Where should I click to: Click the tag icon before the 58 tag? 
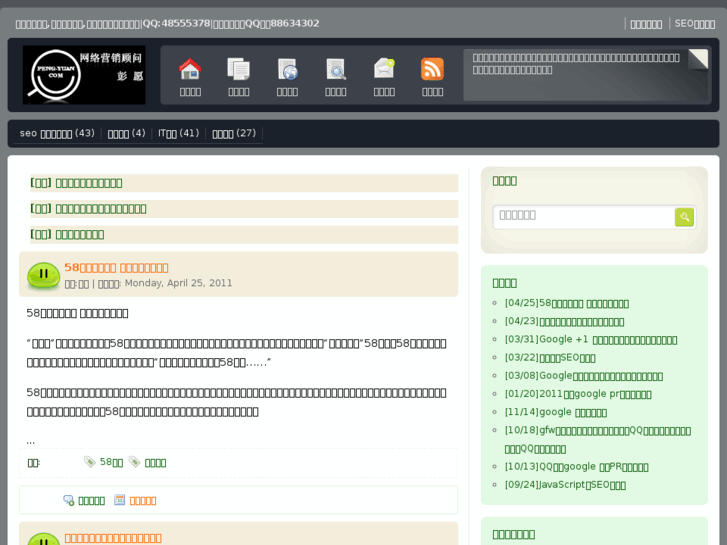[89, 462]
